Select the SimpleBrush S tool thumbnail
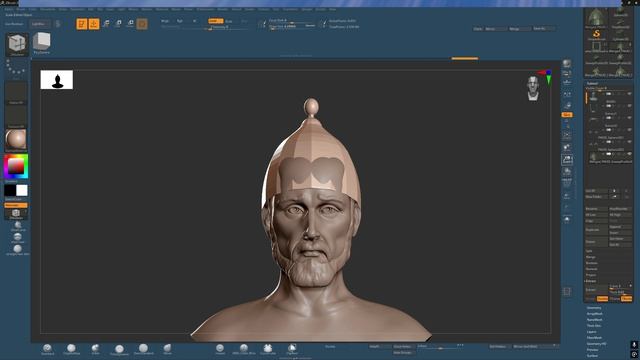 (596, 34)
